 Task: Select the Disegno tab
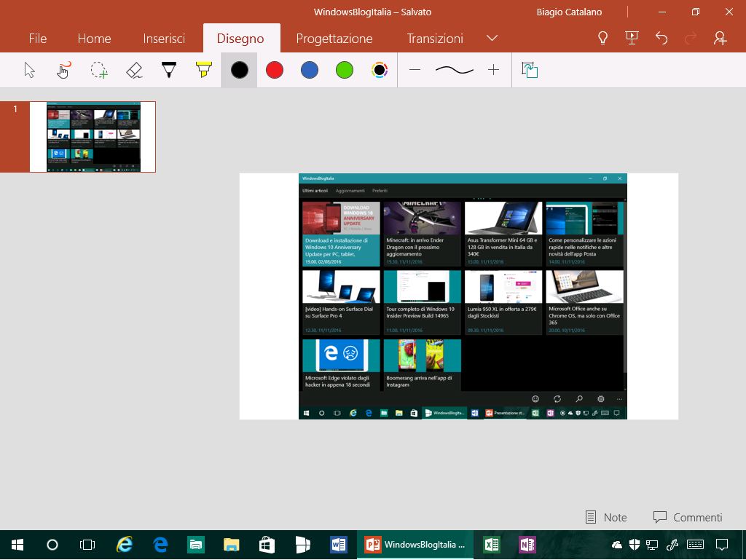click(x=240, y=39)
